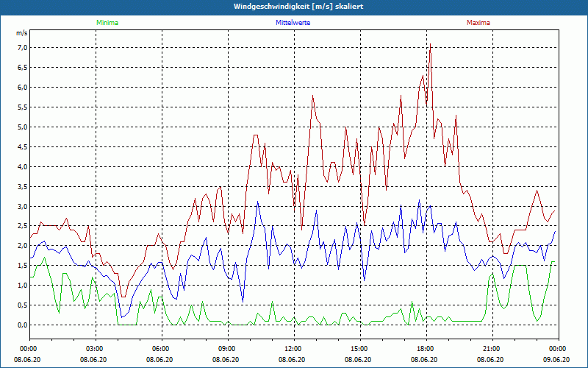Click the 5,5 y-axis value
Viewport: 588px width, 368px height.
[23, 107]
